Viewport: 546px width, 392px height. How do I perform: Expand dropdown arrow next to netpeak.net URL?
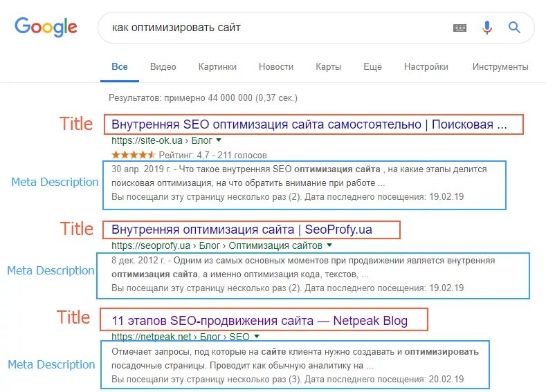click(x=257, y=337)
